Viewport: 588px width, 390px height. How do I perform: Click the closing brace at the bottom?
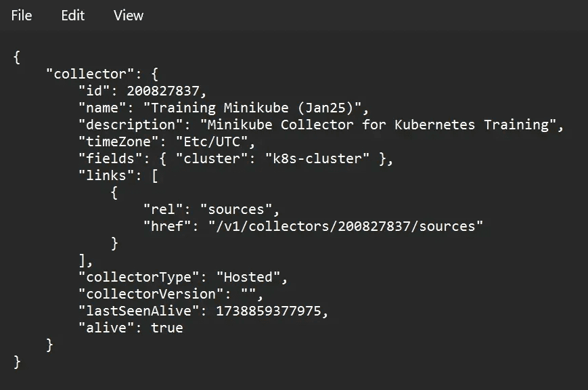point(16,362)
